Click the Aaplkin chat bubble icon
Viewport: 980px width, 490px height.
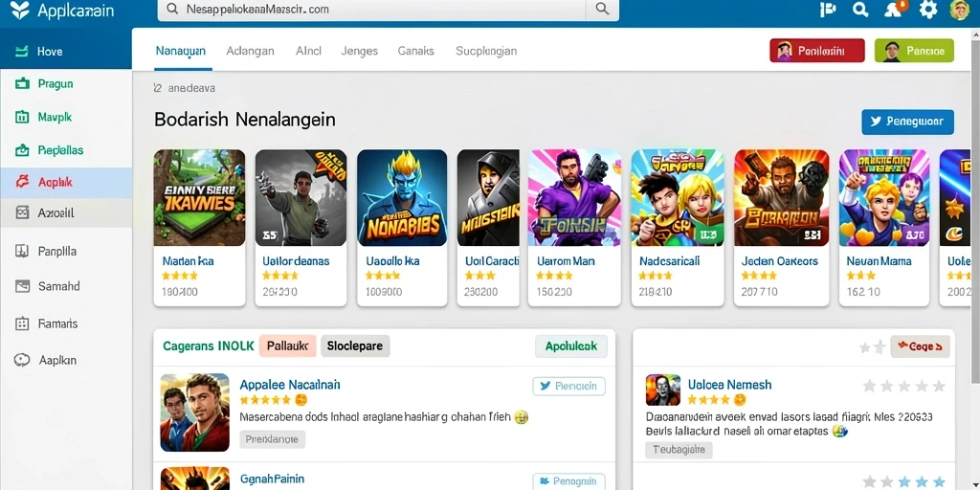[22, 360]
